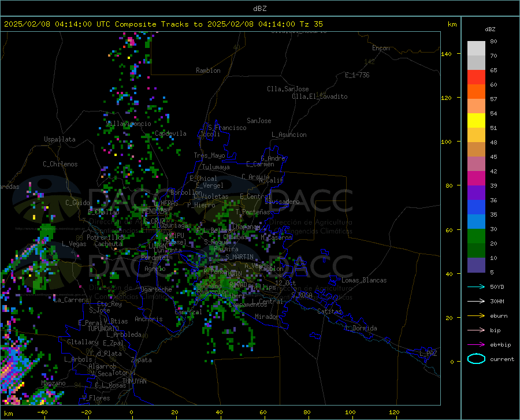This screenshot has height=420, width=520.
Task: Click the 120 tick on horizontal axis
Action: 394,412
